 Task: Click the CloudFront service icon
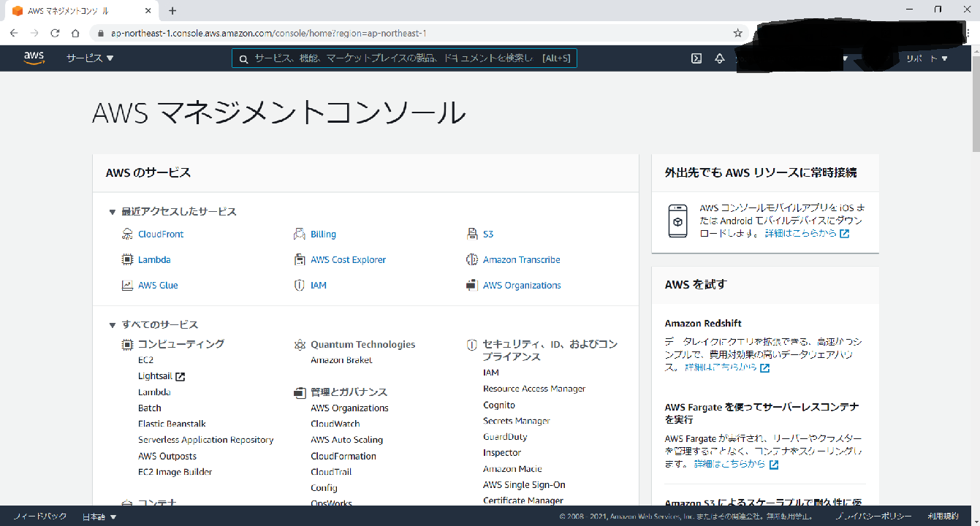pyautogui.click(x=127, y=235)
